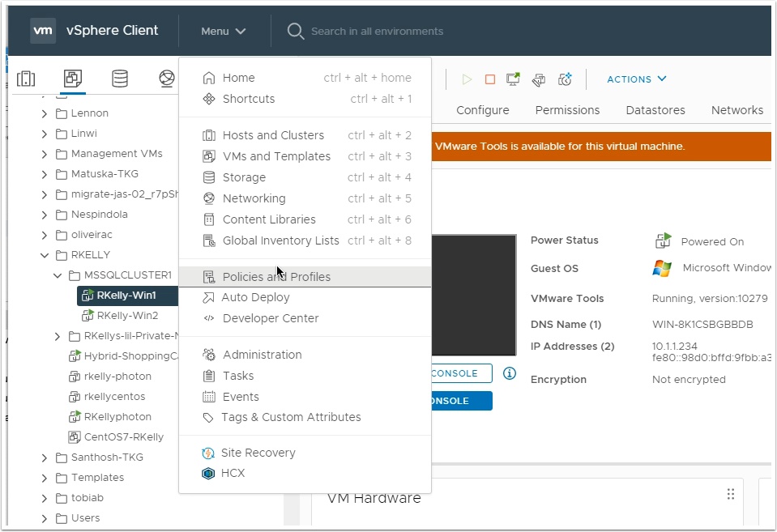
Task: Click the RKelly-Win2 VM icon in tree
Action: pos(88,316)
